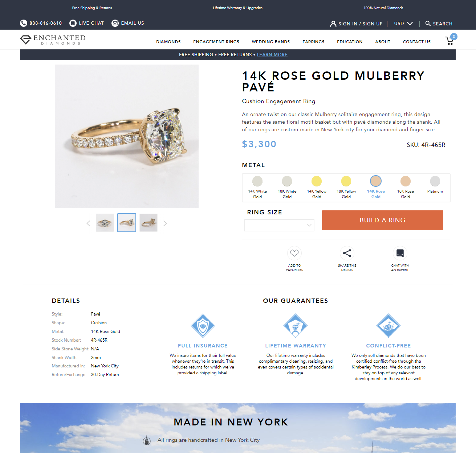Click the Enchanted Diamonds logo
This screenshot has width=476, height=453.
click(53, 40)
